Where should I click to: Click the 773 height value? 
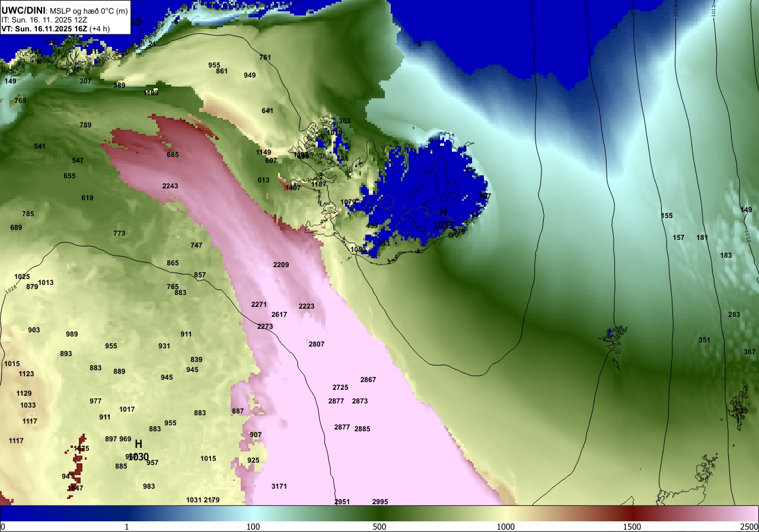pyautogui.click(x=119, y=233)
